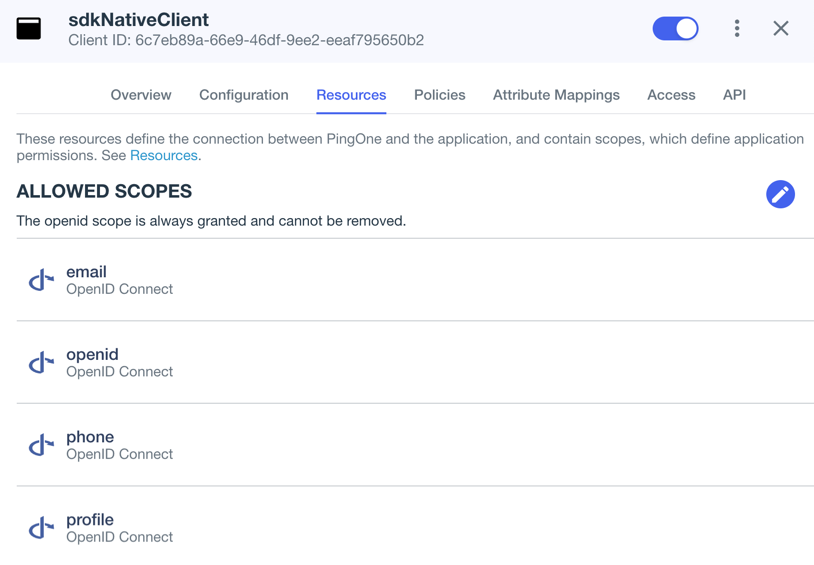Click the sdkNativeClient application title
This screenshot has width=814, height=565.
tap(139, 20)
